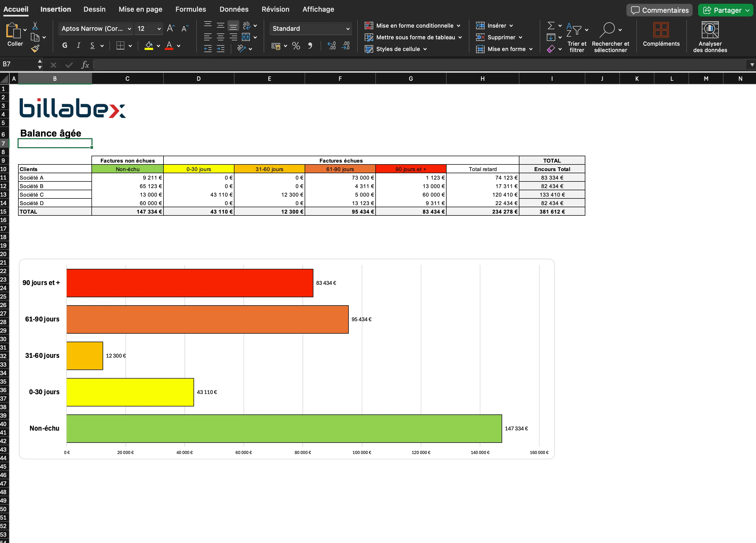Screen dimensions: 756x543
Task: Toggle underline formatting
Action: pos(92,46)
